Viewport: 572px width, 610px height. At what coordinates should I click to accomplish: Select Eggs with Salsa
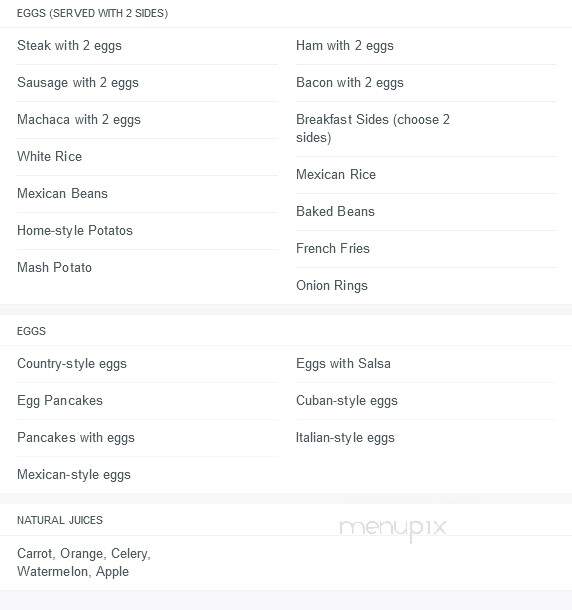(343, 363)
